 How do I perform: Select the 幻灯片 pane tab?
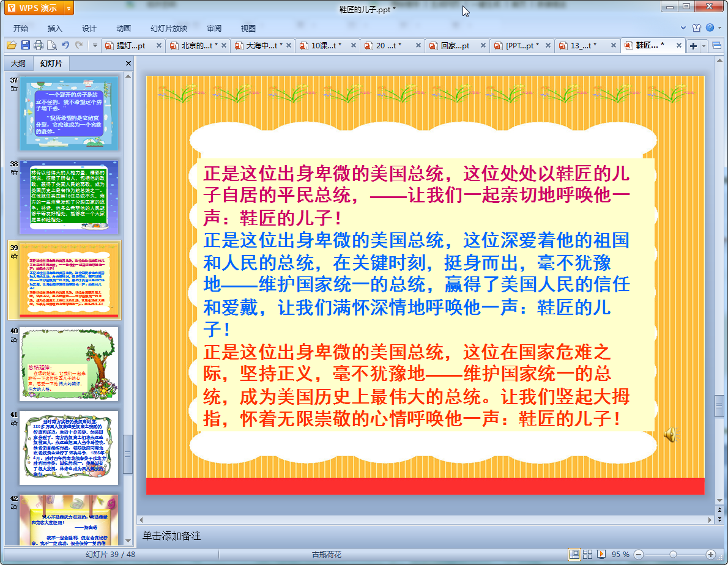click(51, 63)
